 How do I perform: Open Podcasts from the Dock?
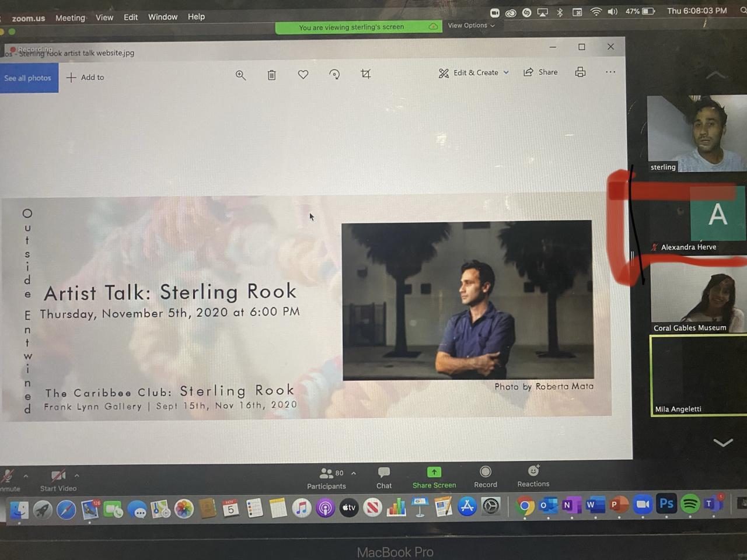point(325,509)
